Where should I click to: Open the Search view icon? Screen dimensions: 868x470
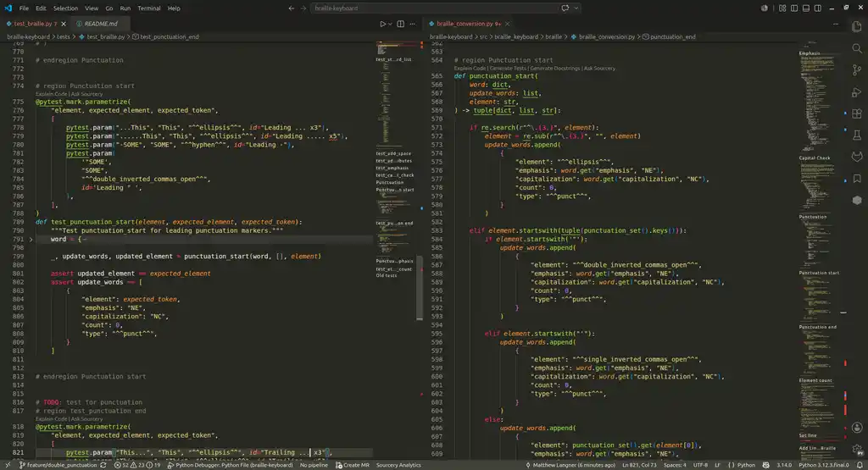click(857, 48)
